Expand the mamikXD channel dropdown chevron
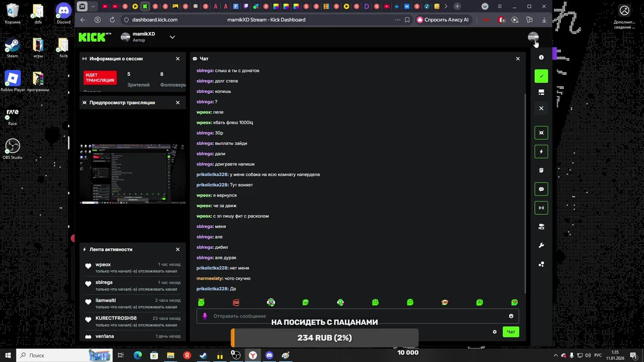644x362 pixels. [x=172, y=37]
